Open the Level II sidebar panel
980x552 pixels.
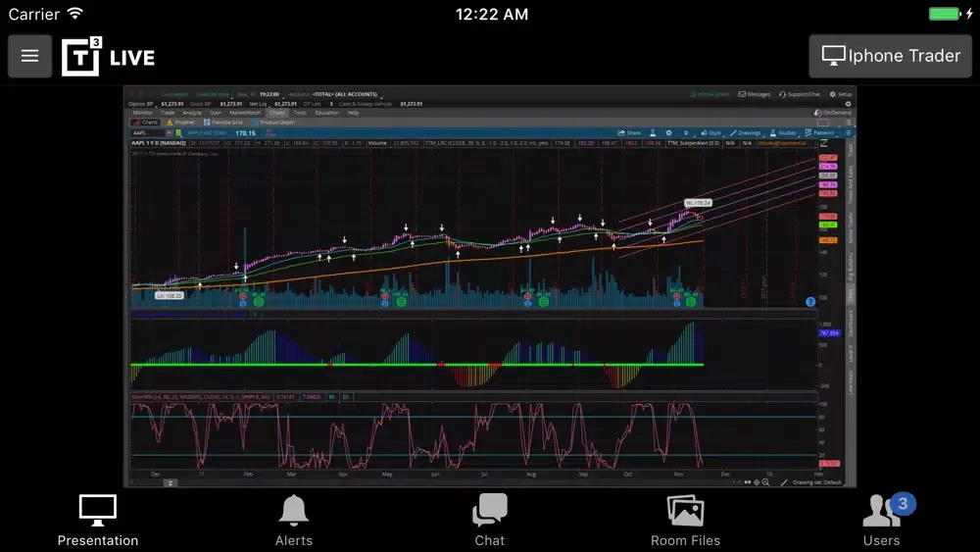click(851, 353)
